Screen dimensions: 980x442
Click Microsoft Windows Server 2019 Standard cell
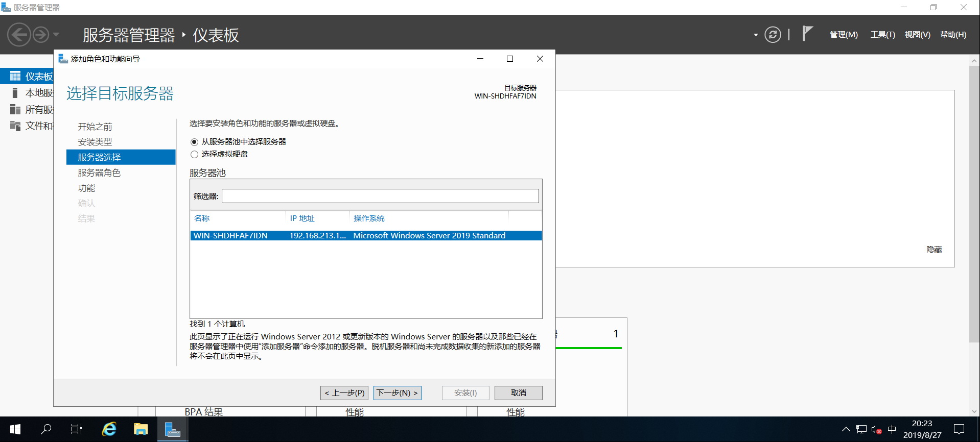point(429,235)
